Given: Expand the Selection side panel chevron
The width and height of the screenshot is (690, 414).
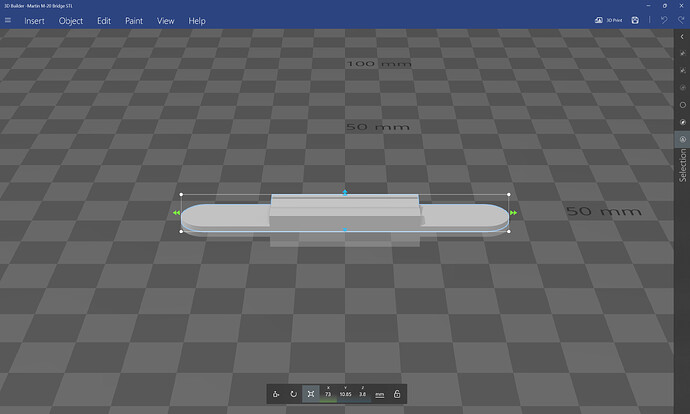Looking at the screenshot, I should (682, 37).
